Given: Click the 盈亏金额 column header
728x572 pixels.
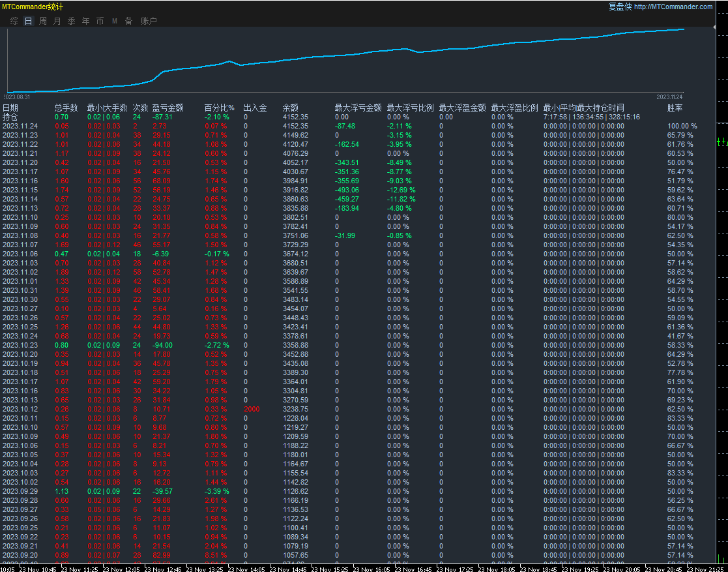Looking at the screenshot, I should (167, 108).
